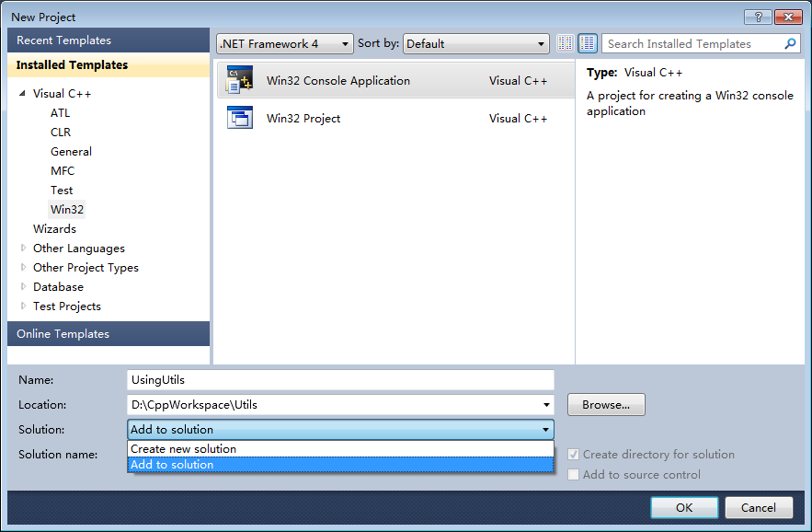Choose Add to solution option in list

(x=340, y=465)
